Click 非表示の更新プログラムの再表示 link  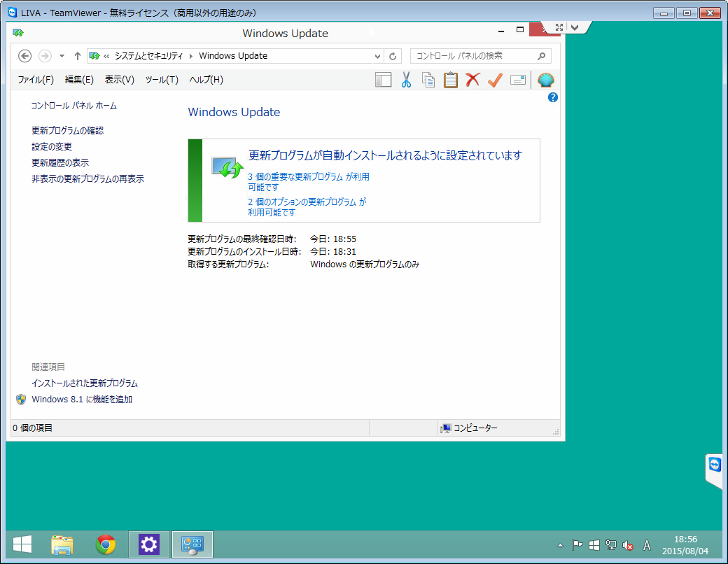(x=87, y=178)
